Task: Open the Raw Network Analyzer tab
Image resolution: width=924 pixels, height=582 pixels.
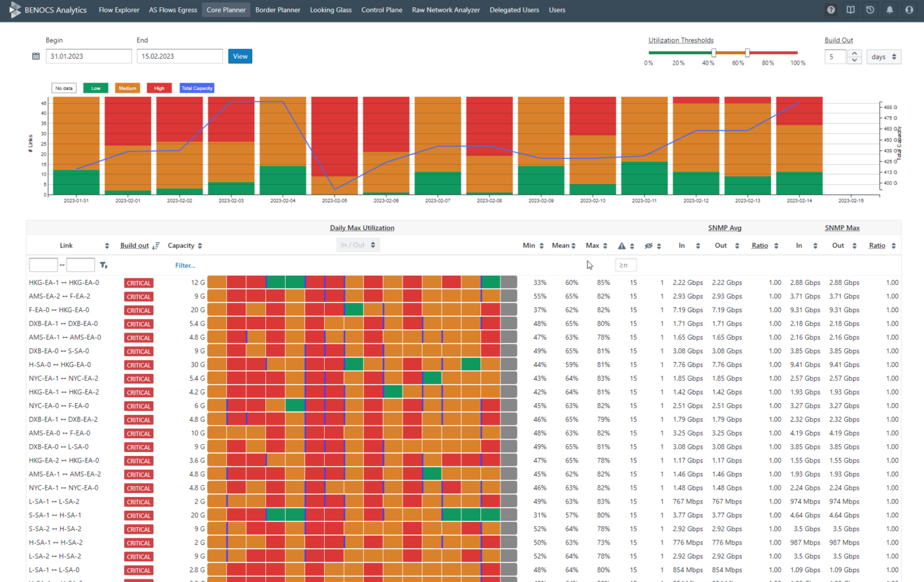Action: point(445,10)
